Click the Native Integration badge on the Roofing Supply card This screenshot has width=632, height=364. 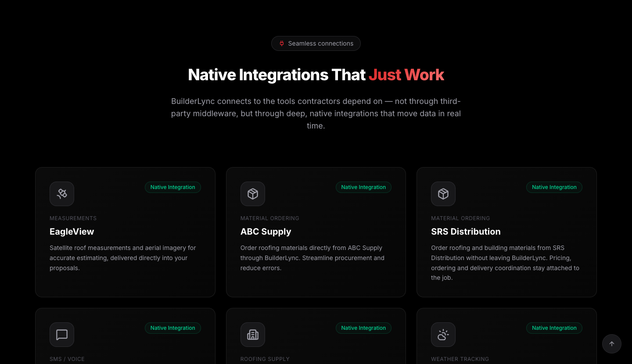click(363, 328)
